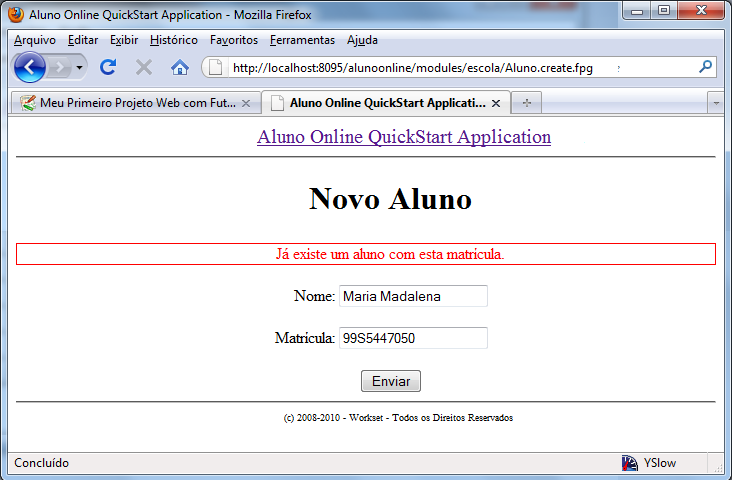Click the page identity icon in address bar

pos(215,67)
